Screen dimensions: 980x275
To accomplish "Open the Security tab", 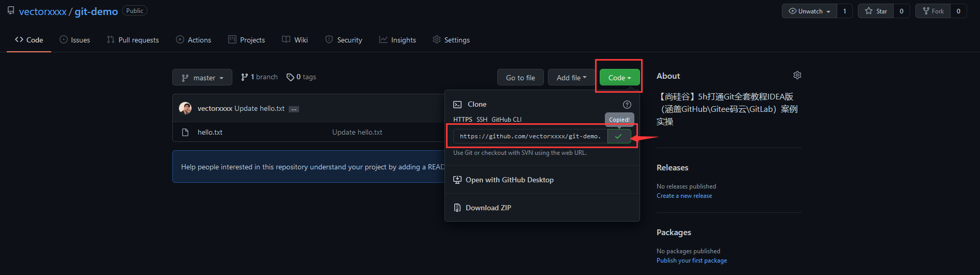I will [344, 40].
